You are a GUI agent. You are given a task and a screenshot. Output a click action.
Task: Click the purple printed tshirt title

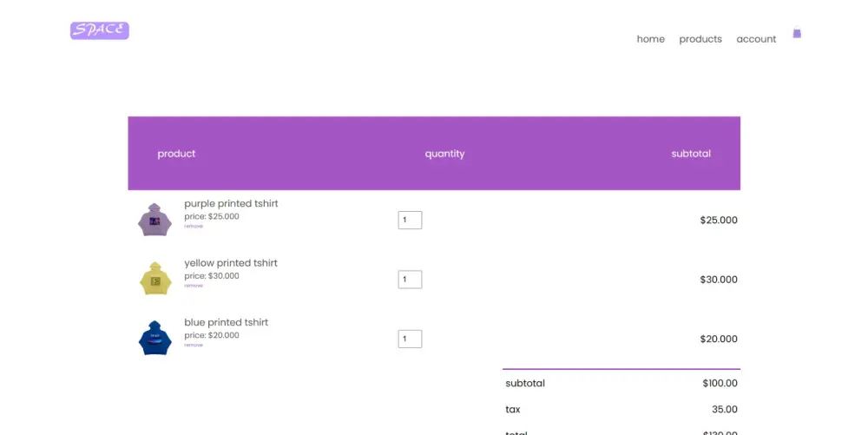point(231,203)
